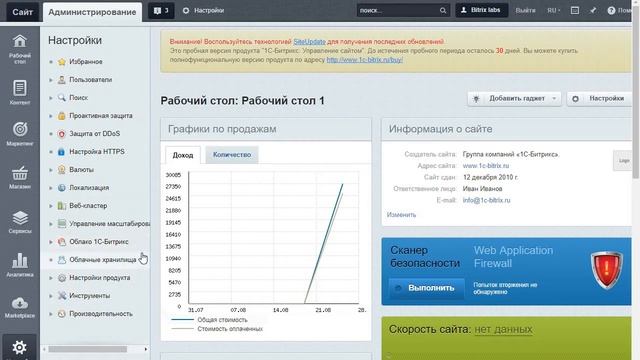This screenshot has width=640, height=360.
Task: Click the Проактивная защита lock icon
Action: click(x=62, y=116)
